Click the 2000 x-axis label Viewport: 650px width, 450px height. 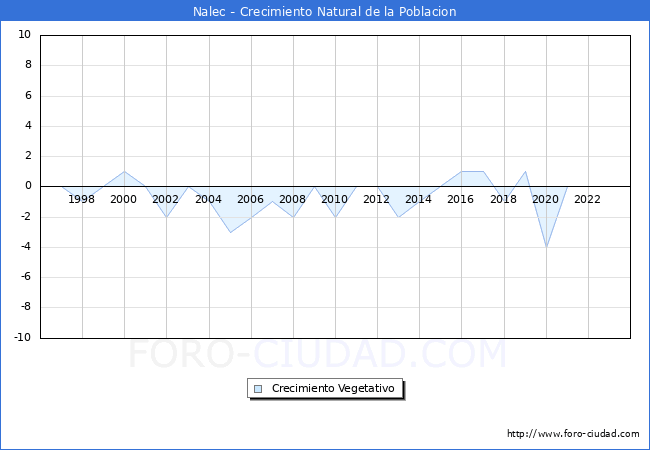pyautogui.click(x=123, y=199)
